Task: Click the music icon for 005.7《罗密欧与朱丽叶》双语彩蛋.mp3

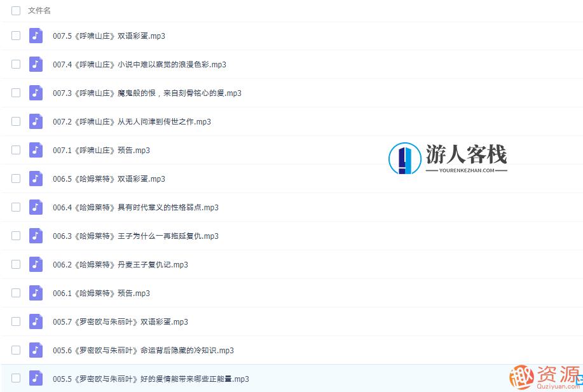Action: [x=36, y=321]
